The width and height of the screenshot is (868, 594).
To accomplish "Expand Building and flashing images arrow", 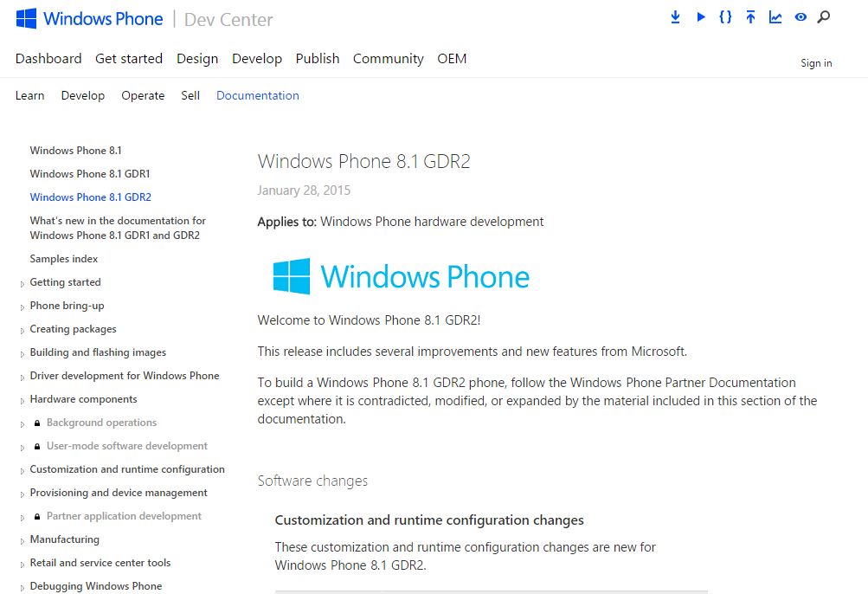I will [23, 354].
